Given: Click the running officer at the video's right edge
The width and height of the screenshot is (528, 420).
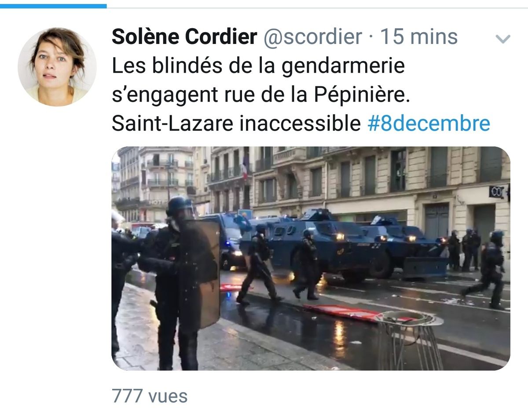Looking at the screenshot, I should point(488,268).
